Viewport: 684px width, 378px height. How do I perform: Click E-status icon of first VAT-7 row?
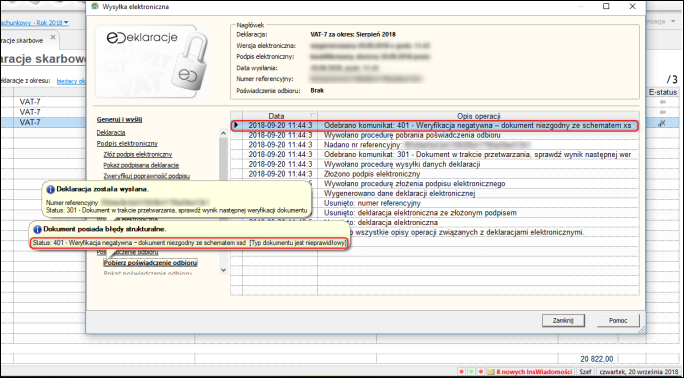pos(663,102)
